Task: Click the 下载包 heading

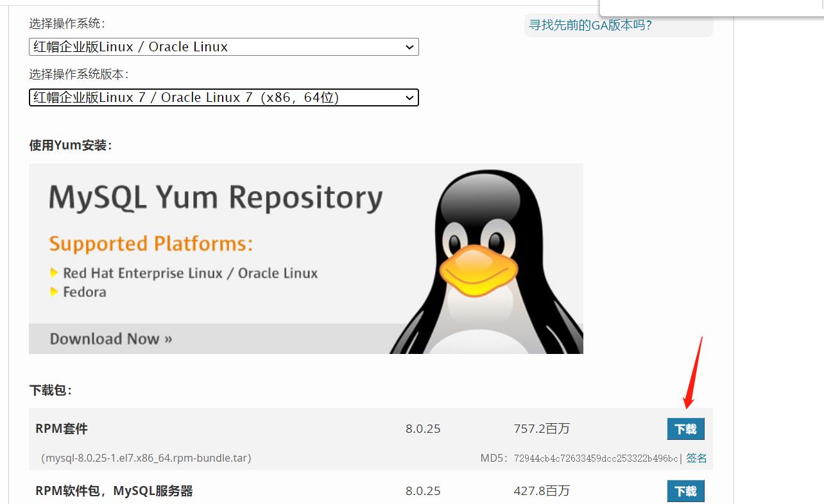Action: point(51,390)
